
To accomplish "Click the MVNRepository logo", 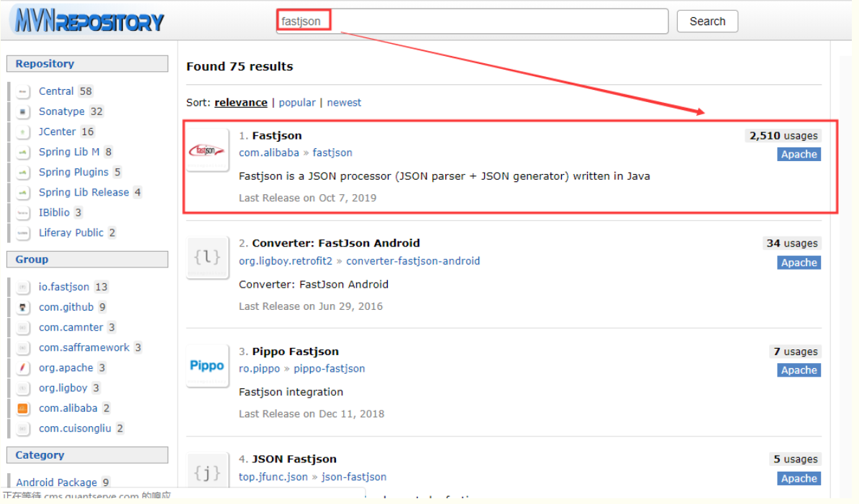I will tap(89, 20).
